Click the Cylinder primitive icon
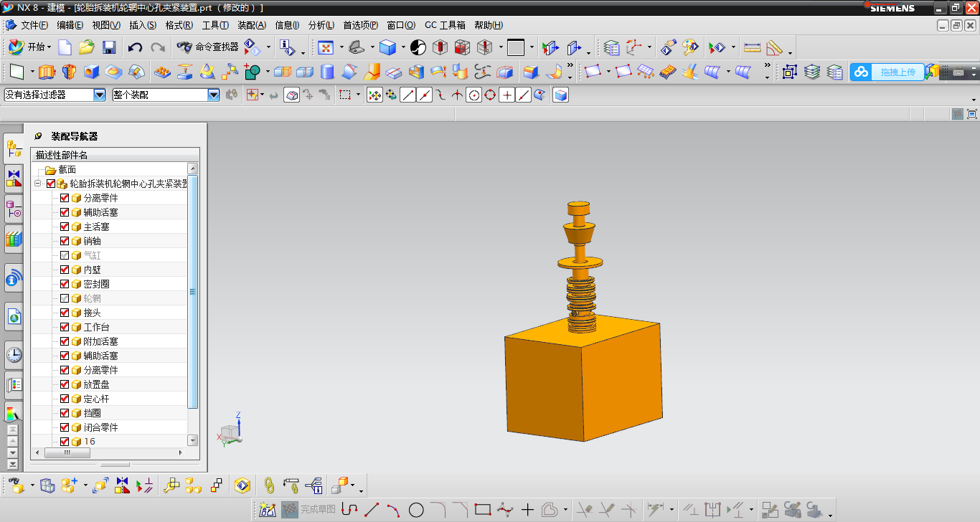Image resolution: width=980 pixels, height=522 pixels. [327, 72]
